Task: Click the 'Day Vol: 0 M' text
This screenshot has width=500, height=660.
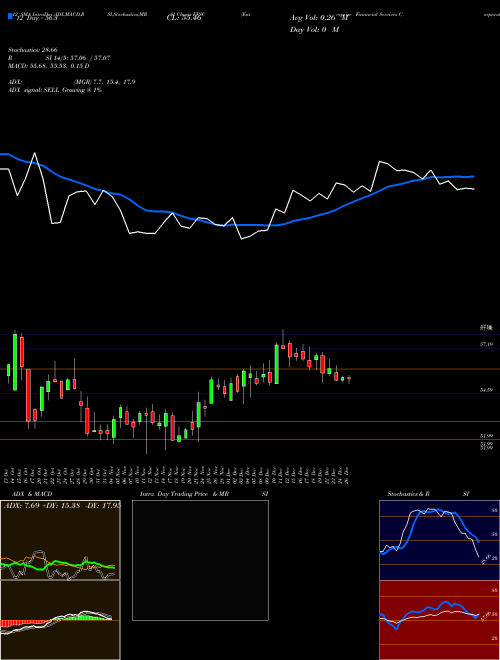Action: tap(314, 30)
